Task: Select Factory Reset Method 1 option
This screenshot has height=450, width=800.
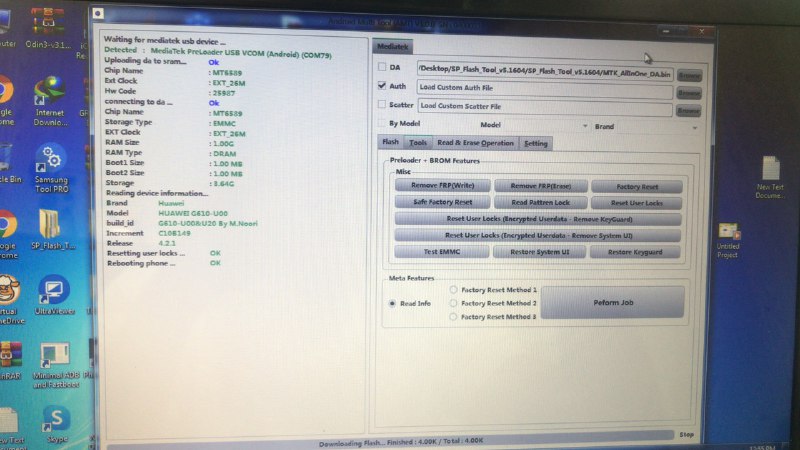Action: pos(453,289)
